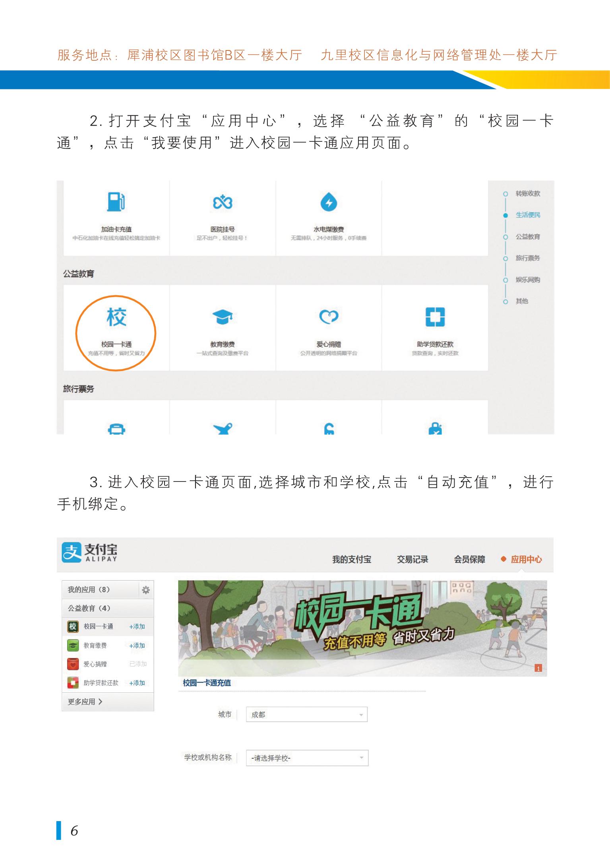Add 教育缴费 using its +添加 link
The image size is (610, 868).
(x=137, y=646)
